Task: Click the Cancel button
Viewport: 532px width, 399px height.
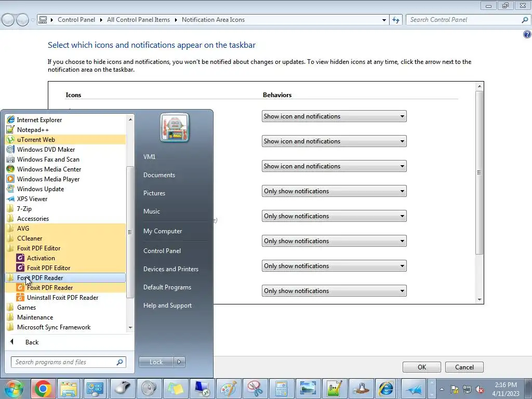Action: tap(464, 367)
